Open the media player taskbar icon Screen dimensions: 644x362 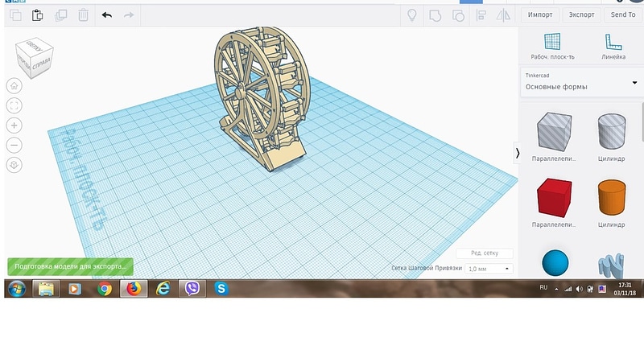(74, 289)
